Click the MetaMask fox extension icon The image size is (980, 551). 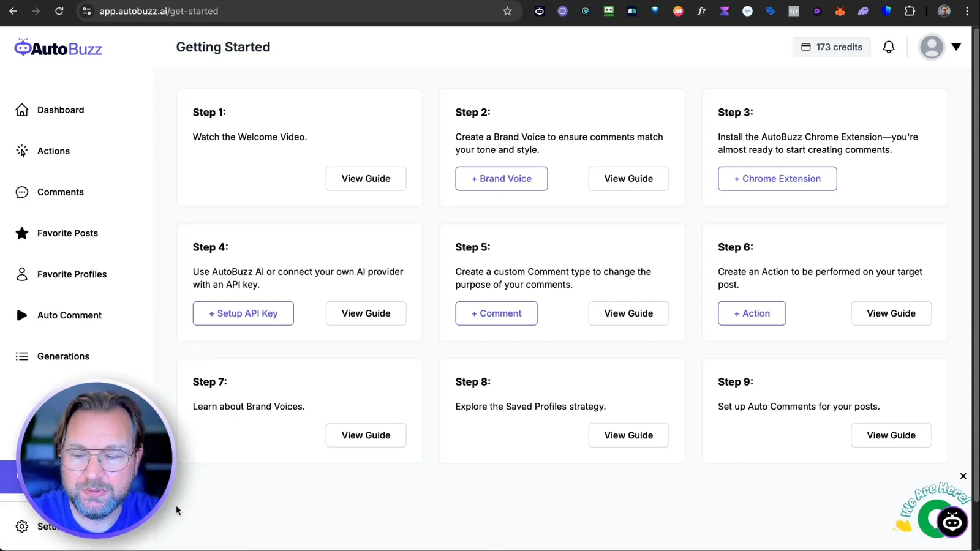[840, 11]
